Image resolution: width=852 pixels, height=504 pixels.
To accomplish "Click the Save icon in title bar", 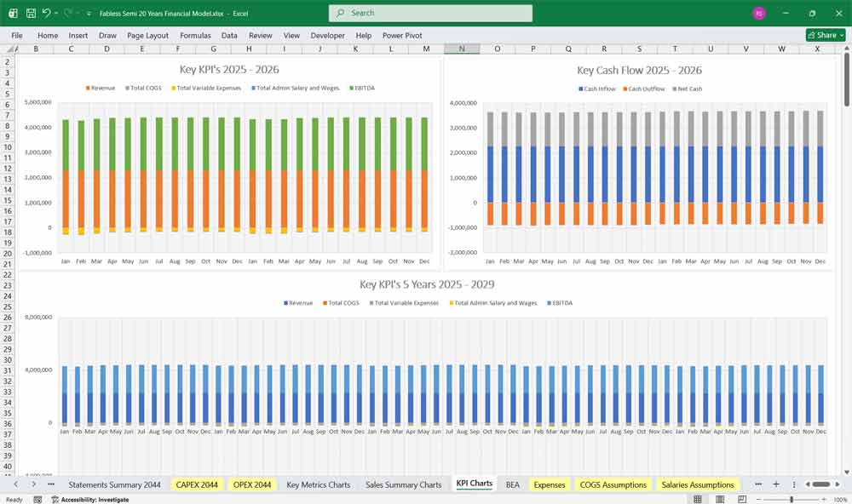I will tap(31, 14).
